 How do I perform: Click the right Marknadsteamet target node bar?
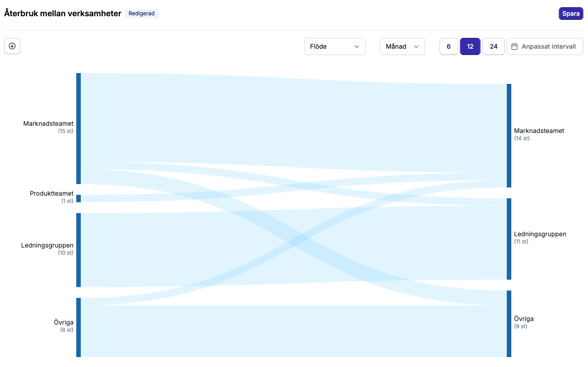point(509,135)
